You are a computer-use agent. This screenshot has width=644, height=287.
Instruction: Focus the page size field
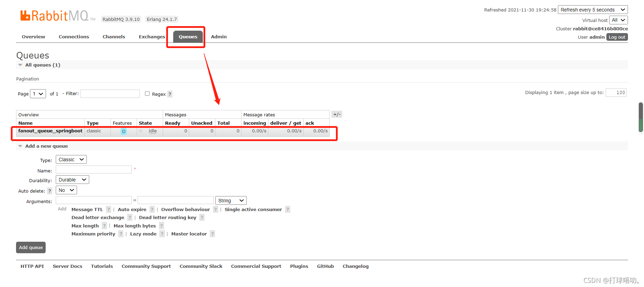[x=616, y=93]
